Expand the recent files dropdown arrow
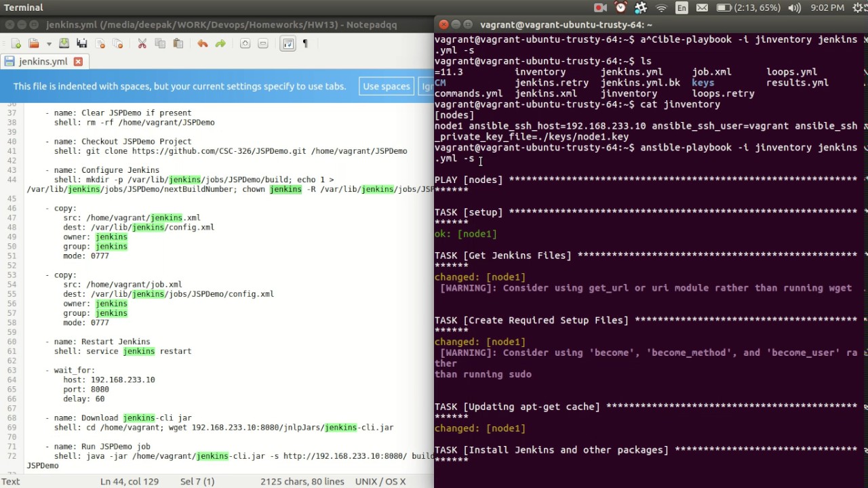Image resolution: width=868 pixels, height=488 pixels. tap(49, 43)
